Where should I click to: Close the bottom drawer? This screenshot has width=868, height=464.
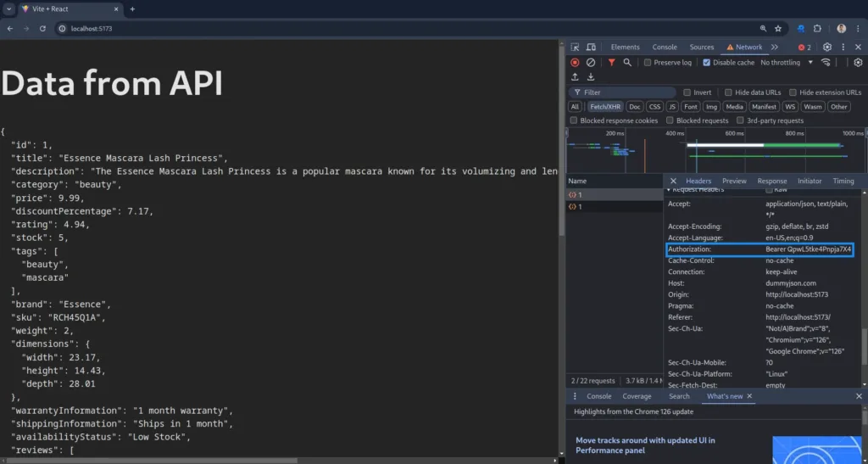click(860, 396)
